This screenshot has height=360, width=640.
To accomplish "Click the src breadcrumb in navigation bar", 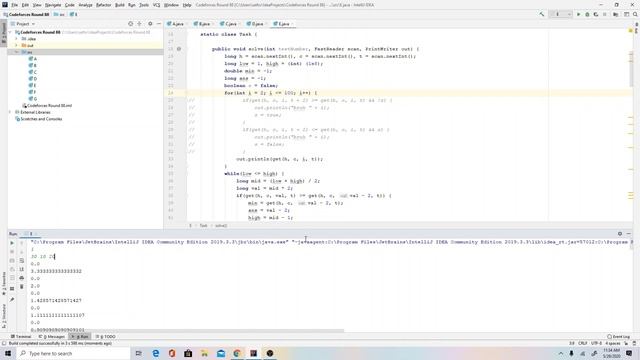I will (60, 14).
